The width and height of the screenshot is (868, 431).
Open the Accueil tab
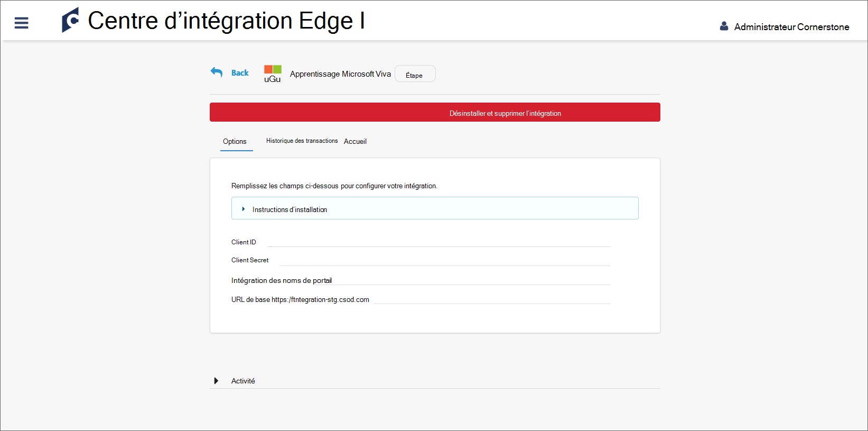(355, 141)
